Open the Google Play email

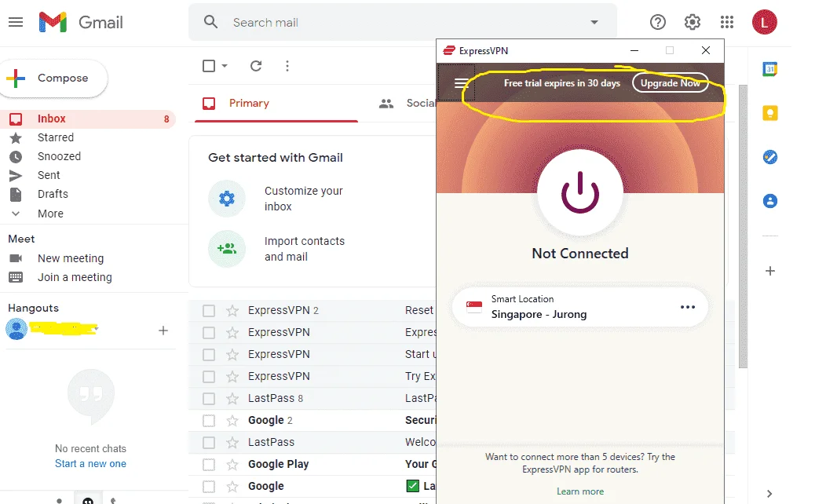(x=312, y=464)
